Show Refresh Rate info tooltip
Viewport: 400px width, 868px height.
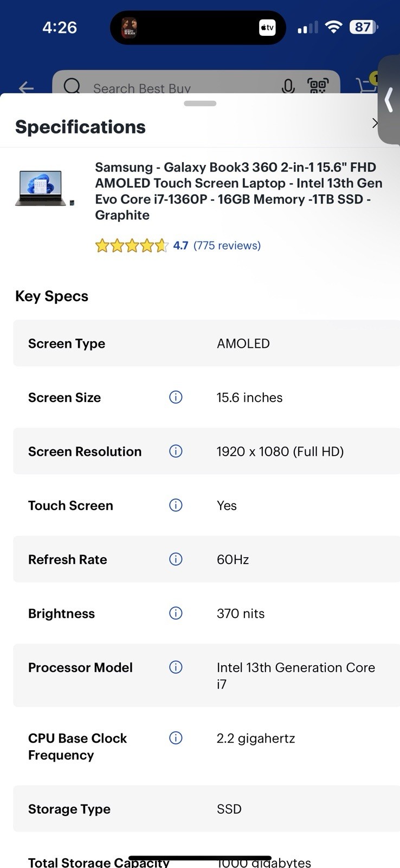[x=176, y=559]
